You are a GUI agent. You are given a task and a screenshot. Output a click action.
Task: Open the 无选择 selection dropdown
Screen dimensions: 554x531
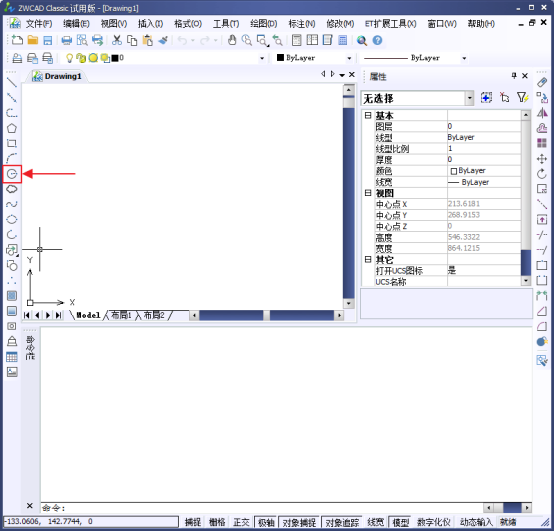pyautogui.click(x=417, y=98)
